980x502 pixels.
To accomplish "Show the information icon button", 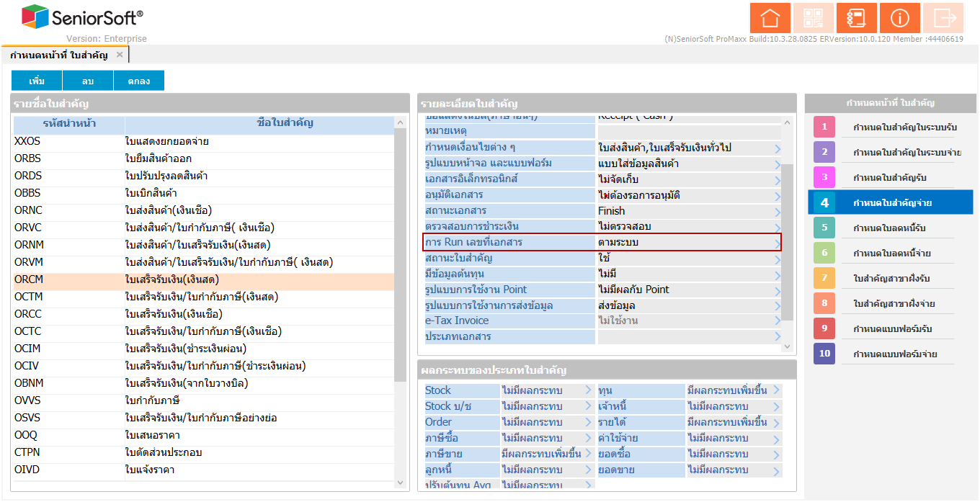I will tap(900, 18).
